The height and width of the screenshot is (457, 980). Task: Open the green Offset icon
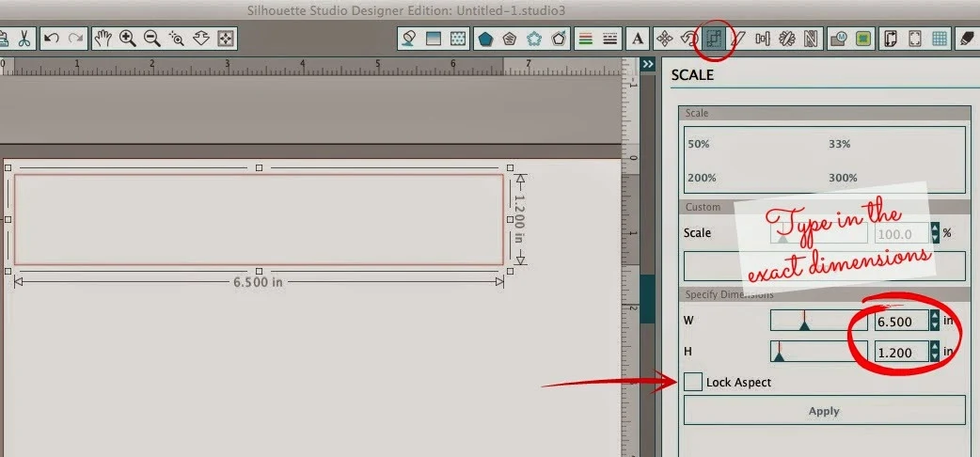pos(862,39)
